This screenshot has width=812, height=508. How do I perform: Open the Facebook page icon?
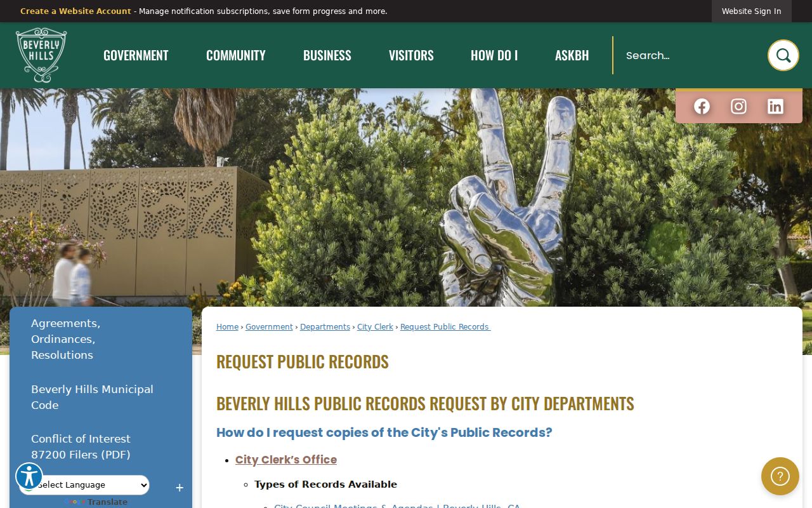[702, 106]
